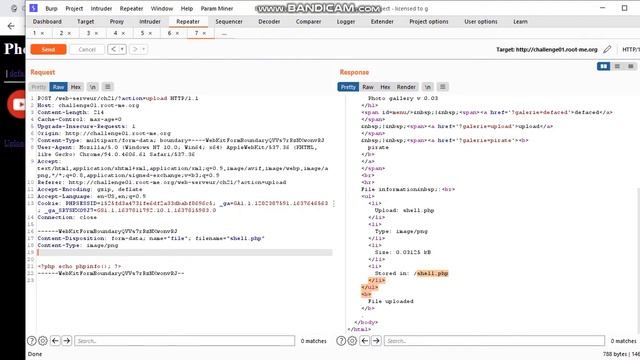This screenshot has height=360, width=640.
Task: Select Pretty view in Response panel
Action: pos(348,87)
